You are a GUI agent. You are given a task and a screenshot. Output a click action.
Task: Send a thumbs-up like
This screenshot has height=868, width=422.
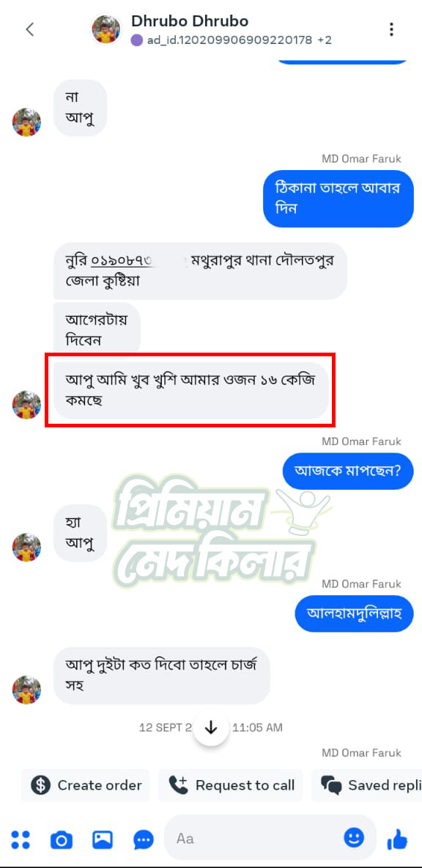tap(397, 839)
